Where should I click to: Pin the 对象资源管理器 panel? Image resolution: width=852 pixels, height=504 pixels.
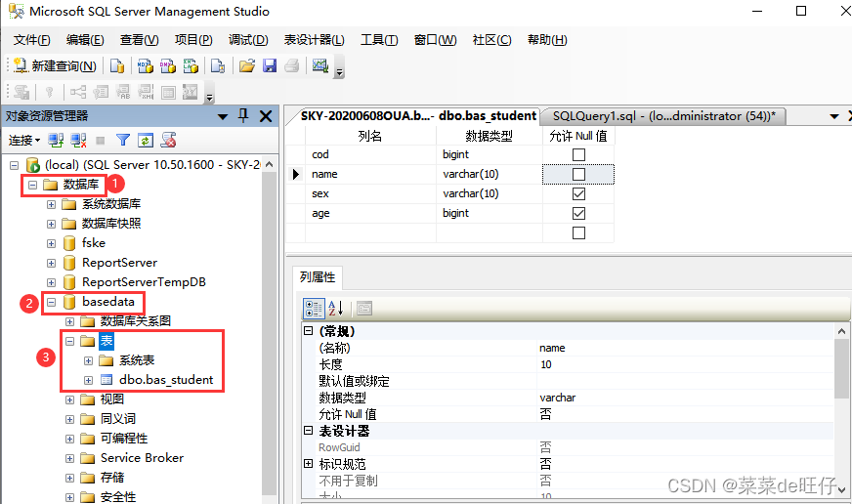[243, 115]
